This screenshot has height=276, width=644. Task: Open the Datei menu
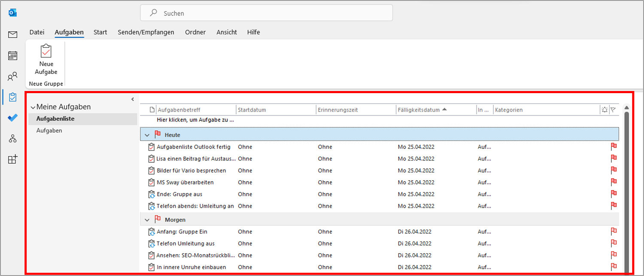(37, 32)
